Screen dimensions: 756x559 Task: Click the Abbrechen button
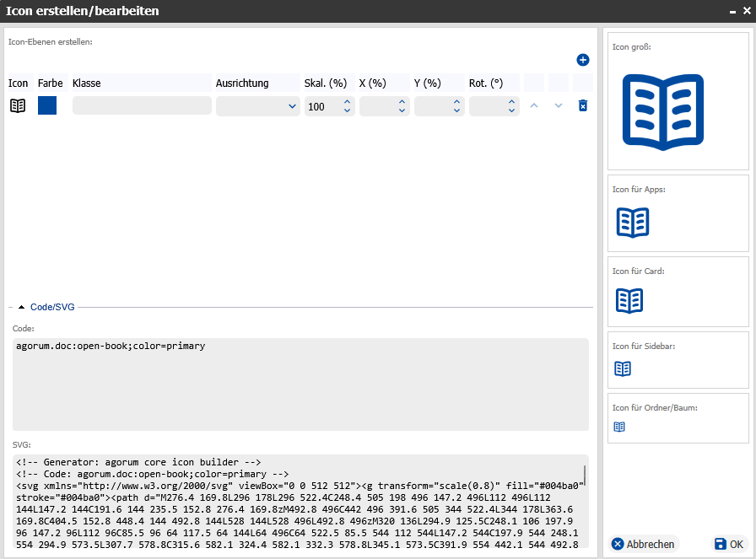(643, 544)
